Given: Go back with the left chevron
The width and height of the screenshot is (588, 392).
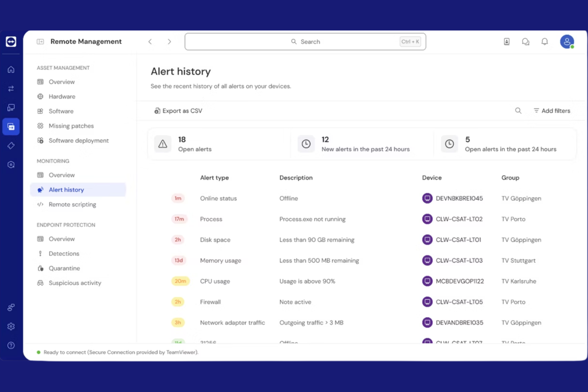Looking at the screenshot, I should click(150, 42).
